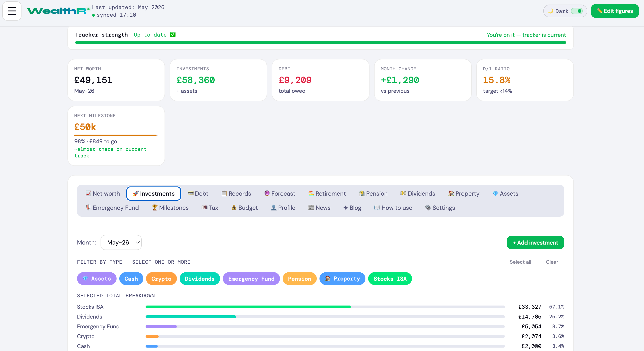The width and height of the screenshot is (644, 351).
Task: Click the Emergency Fund £5,054 amount
Action: [x=531, y=326]
